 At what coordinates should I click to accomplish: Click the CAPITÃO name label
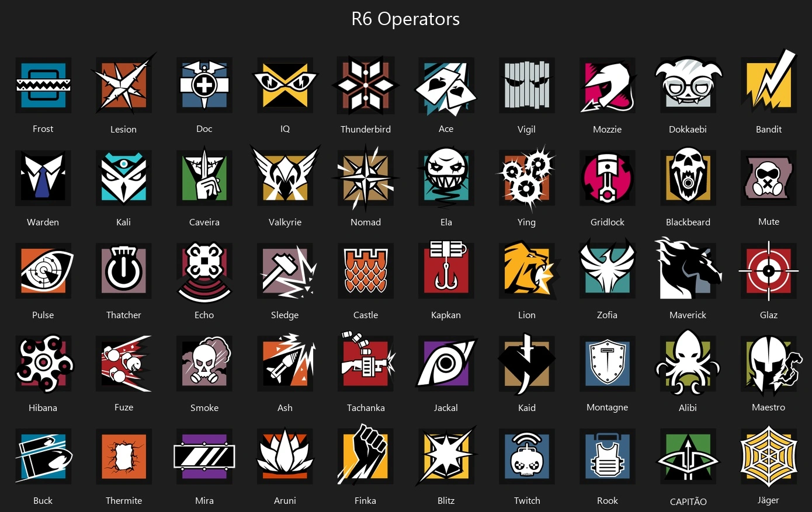tap(688, 501)
